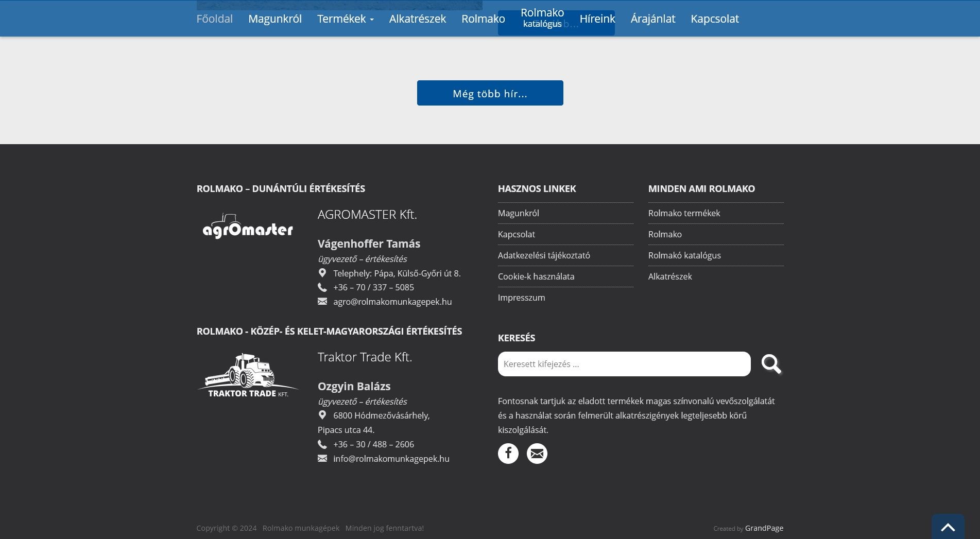
Task: Open Kapcsolat footer link
Action: [517, 234]
